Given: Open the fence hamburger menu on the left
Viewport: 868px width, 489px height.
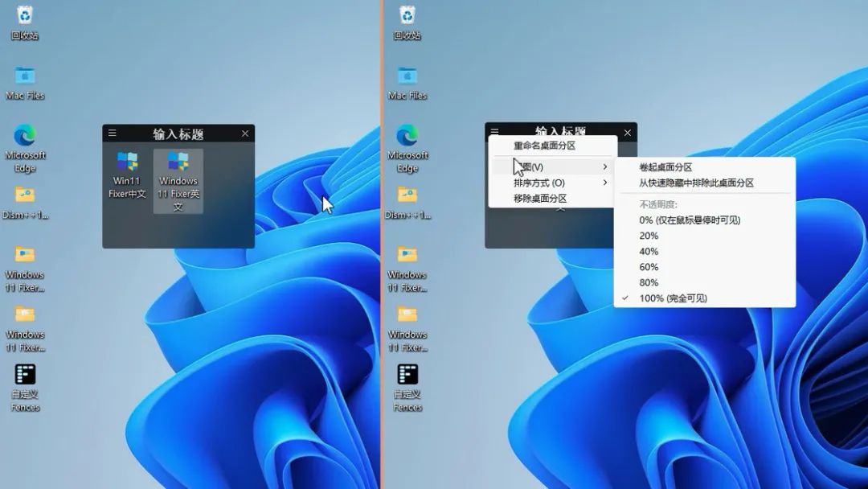Looking at the screenshot, I should (x=113, y=134).
